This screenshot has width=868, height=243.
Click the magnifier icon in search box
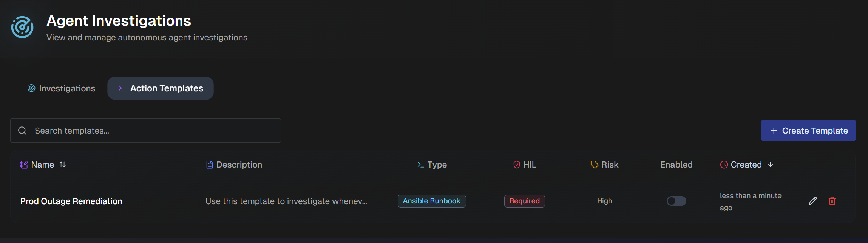(22, 131)
